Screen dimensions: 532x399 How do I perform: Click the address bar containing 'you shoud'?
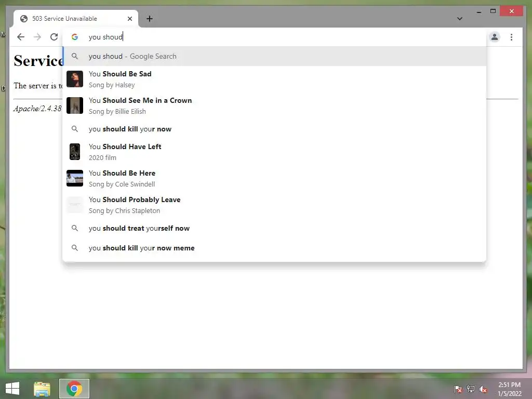click(x=274, y=37)
